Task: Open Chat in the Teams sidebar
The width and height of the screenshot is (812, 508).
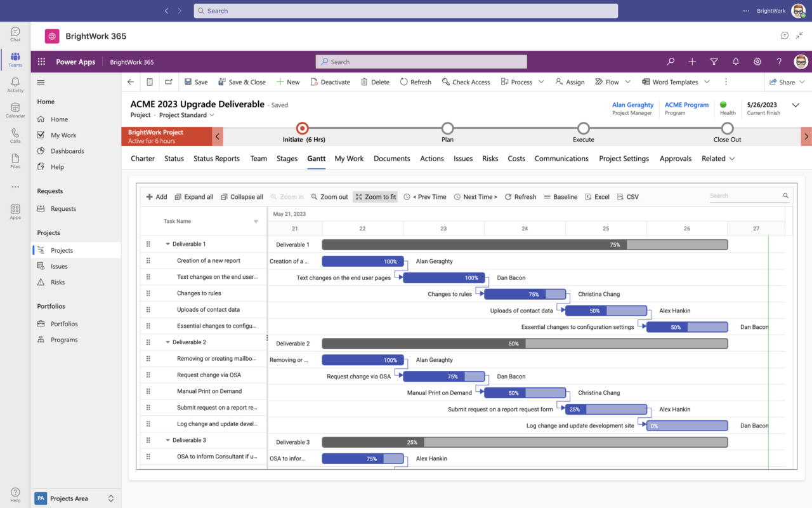Action: pyautogui.click(x=15, y=34)
